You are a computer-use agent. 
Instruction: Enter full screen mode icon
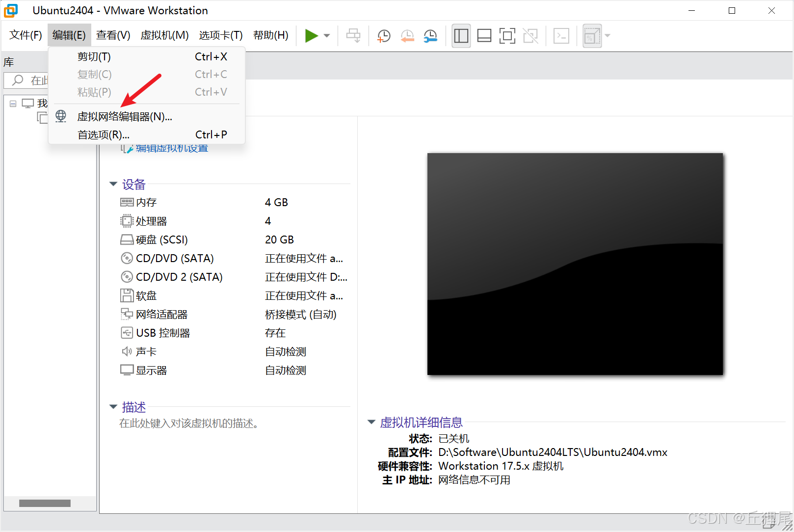pos(507,36)
